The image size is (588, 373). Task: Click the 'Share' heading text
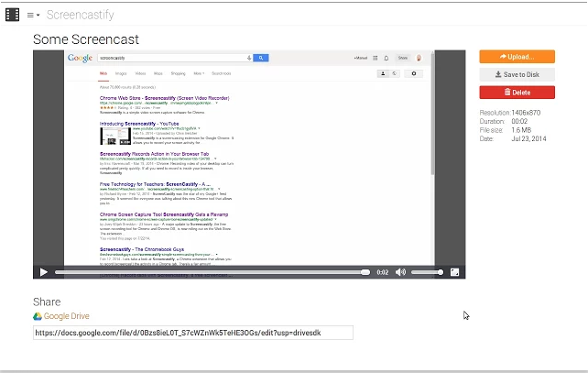coord(47,302)
